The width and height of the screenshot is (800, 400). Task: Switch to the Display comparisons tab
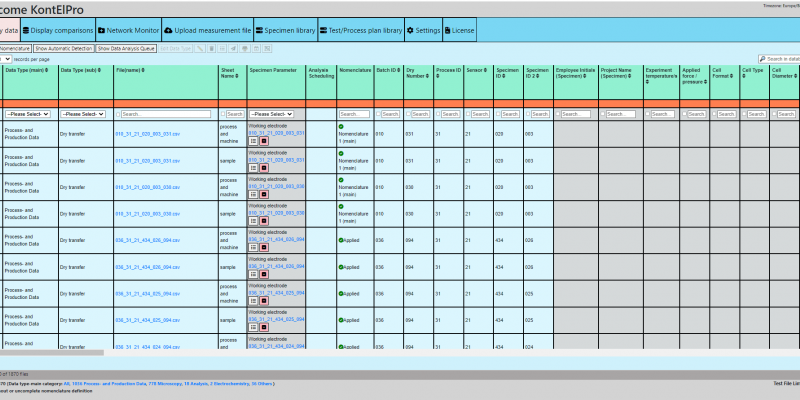(60, 31)
